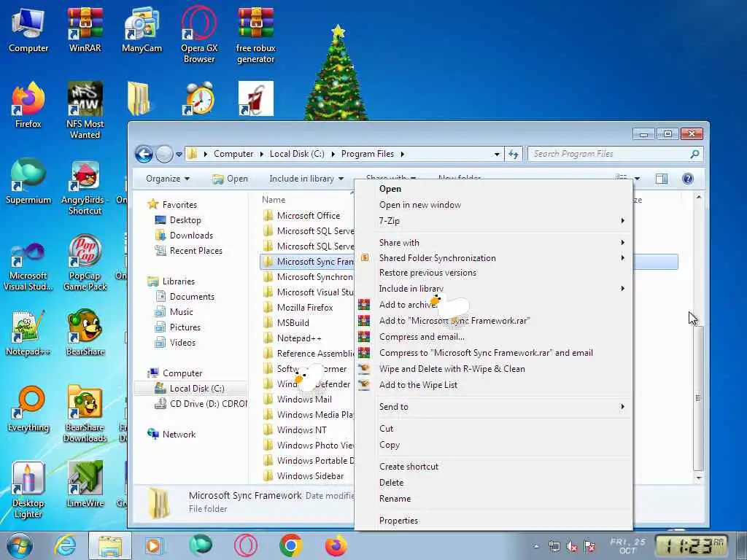Open the alarm clock desktop shortcut
747x560 pixels.
[x=199, y=98]
